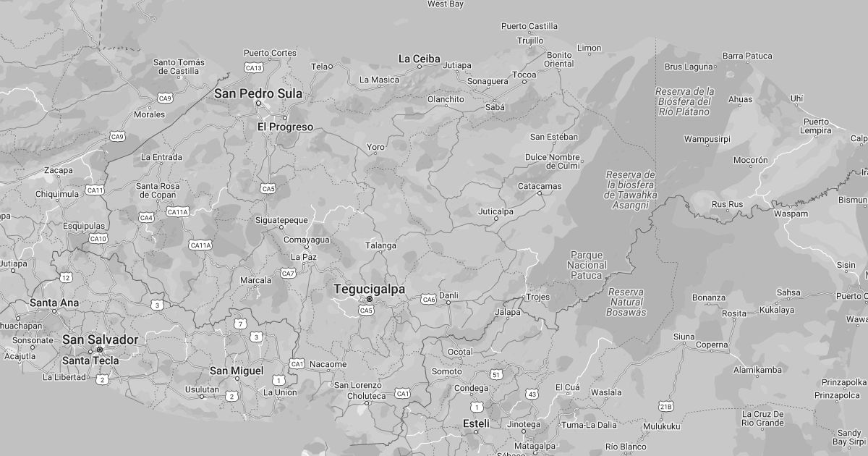The height and width of the screenshot is (456, 868).
Task: Click the Trujillo label
Action: 530,41
